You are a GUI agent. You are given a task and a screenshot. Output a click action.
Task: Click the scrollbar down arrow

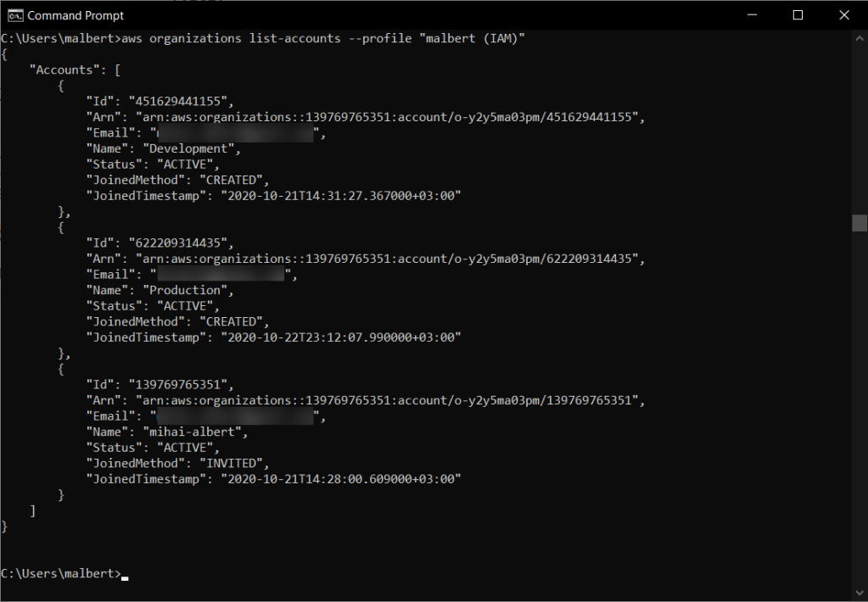tap(859, 594)
